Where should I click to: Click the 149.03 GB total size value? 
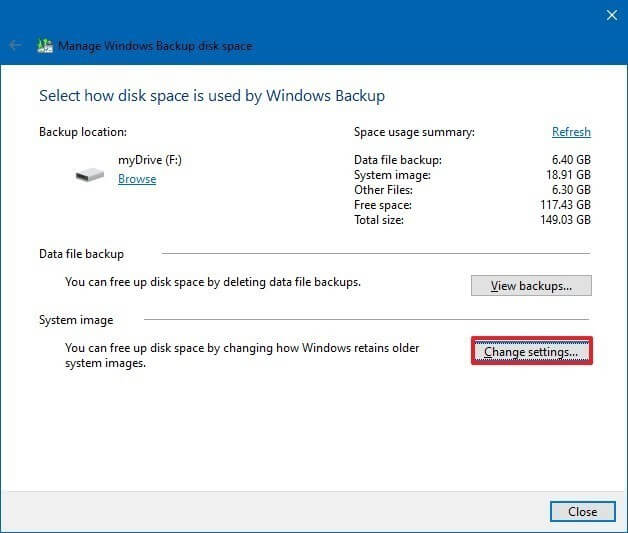pos(566,219)
